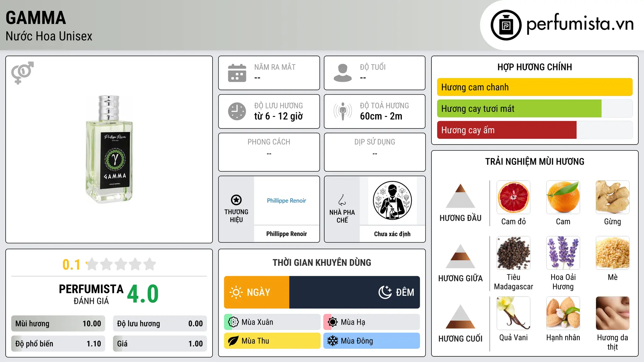Click the yellow Hương cam chanh accord bar
This screenshot has height=362, width=644.
coord(535,87)
